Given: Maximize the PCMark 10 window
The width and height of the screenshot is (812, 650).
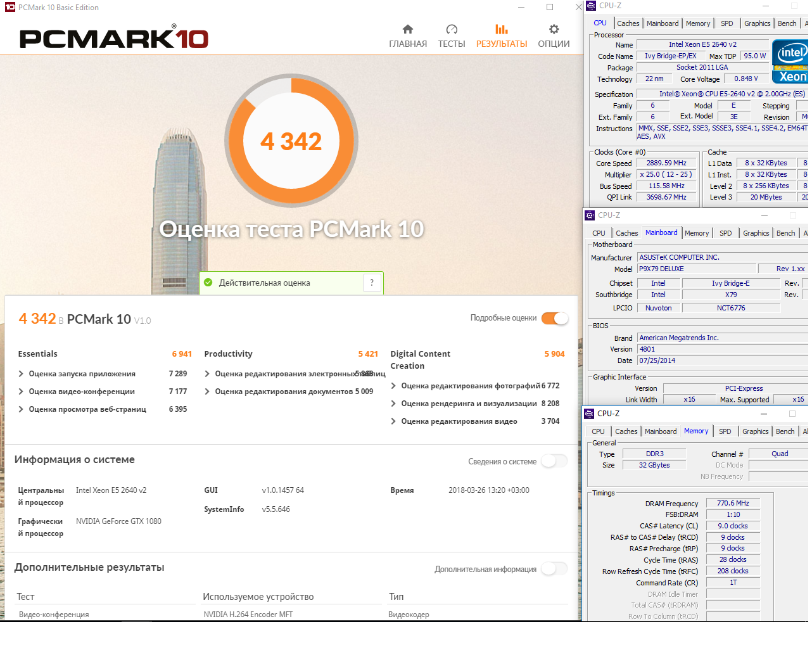Looking at the screenshot, I should pos(550,7).
